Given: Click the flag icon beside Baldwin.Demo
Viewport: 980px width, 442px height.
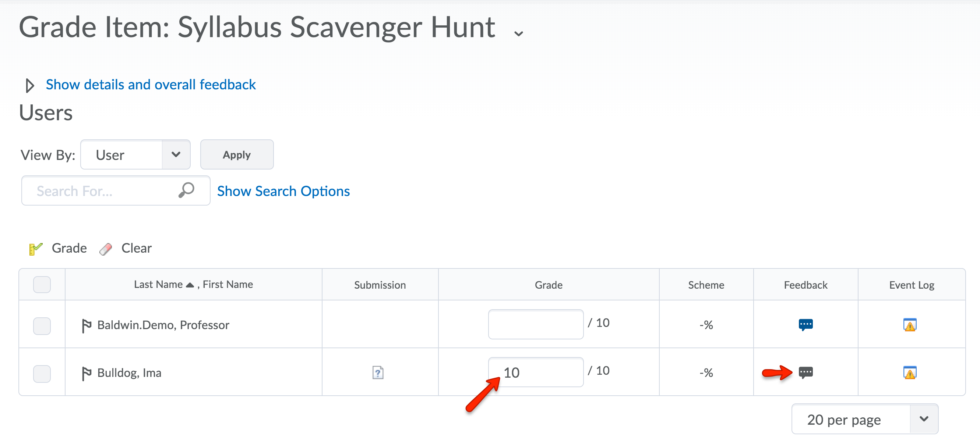Looking at the screenshot, I should tap(87, 325).
